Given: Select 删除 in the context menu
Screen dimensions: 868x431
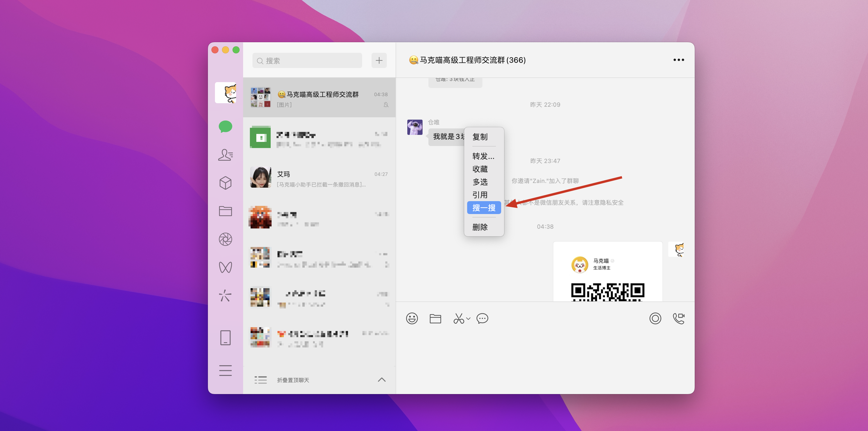Looking at the screenshot, I should point(480,227).
